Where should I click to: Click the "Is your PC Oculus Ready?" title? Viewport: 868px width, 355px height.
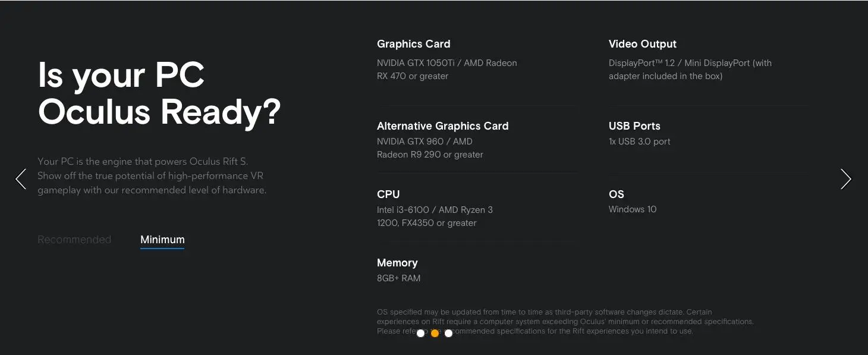[x=159, y=93]
